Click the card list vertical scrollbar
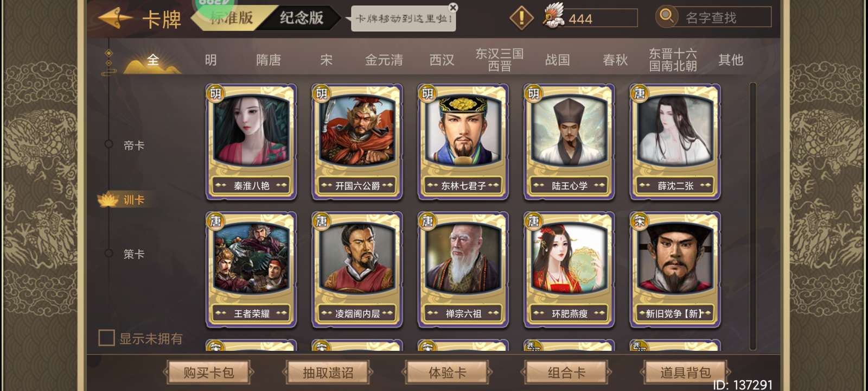This screenshot has height=391, width=868. 752,216
